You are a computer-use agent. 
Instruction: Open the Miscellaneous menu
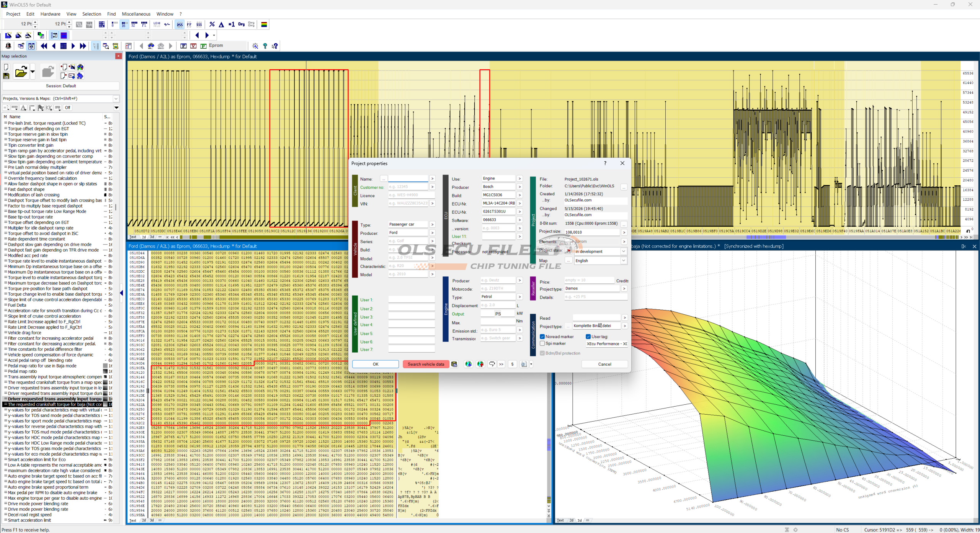click(x=136, y=14)
